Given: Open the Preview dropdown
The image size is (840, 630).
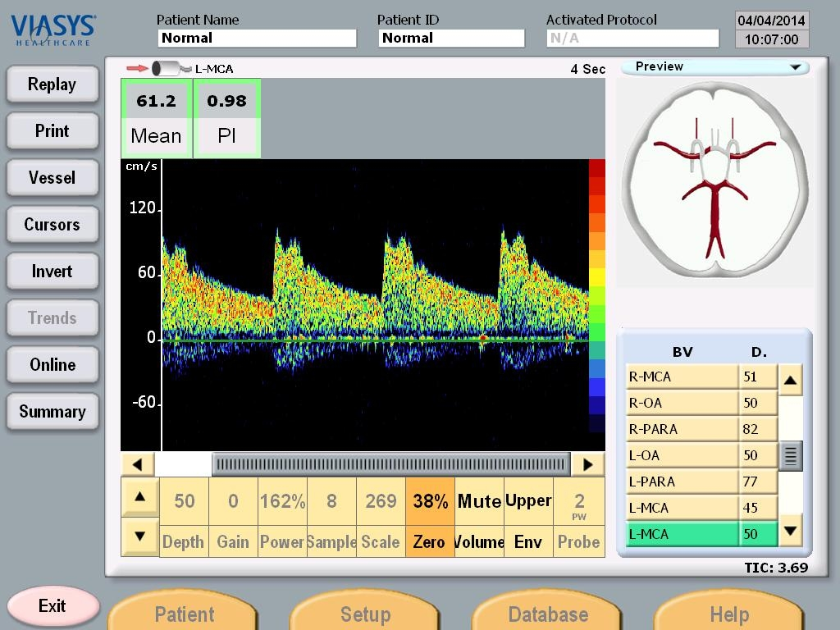Looking at the screenshot, I should tap(714, 67).
